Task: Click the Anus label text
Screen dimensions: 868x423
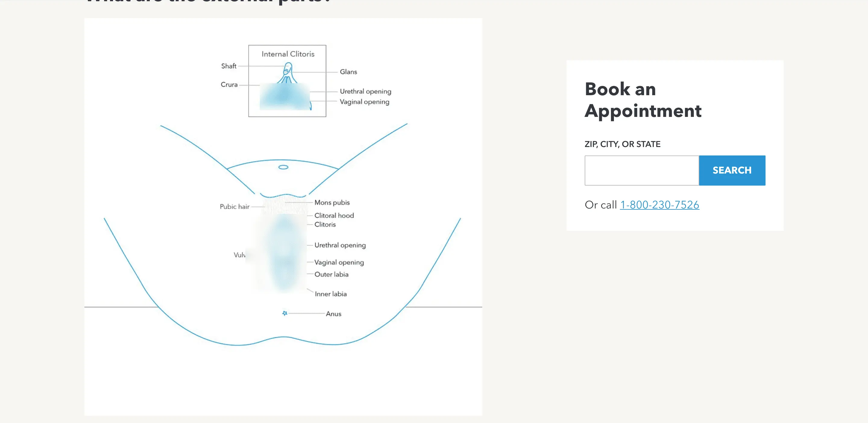Action: 333,314
